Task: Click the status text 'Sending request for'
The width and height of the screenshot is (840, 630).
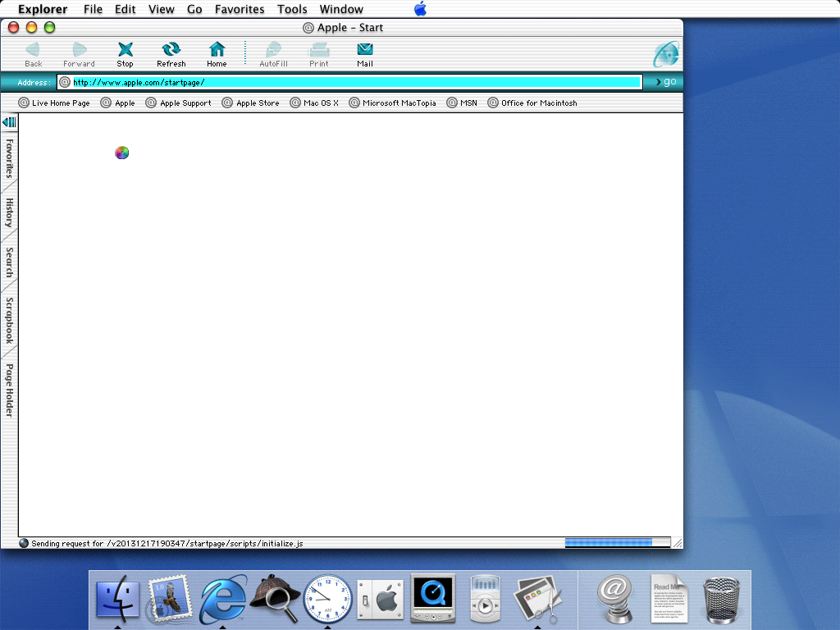Action: (x=67, y=543)
